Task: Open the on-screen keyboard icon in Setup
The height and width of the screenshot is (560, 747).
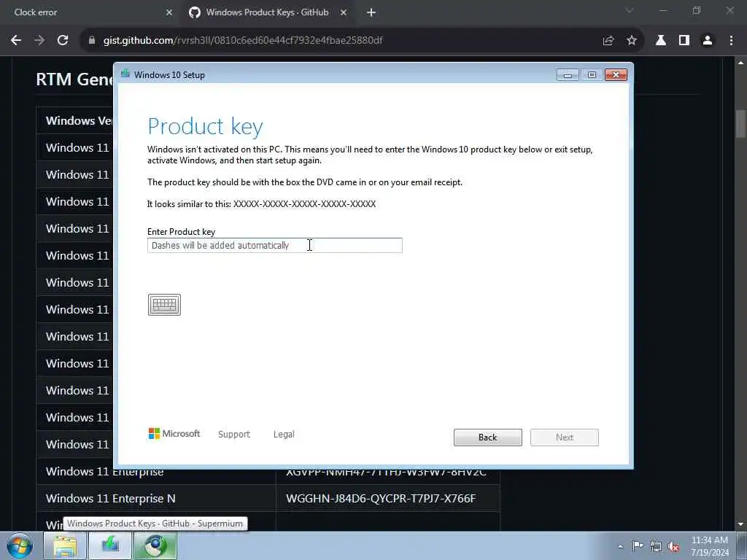Action: click(x=164, y=305)
